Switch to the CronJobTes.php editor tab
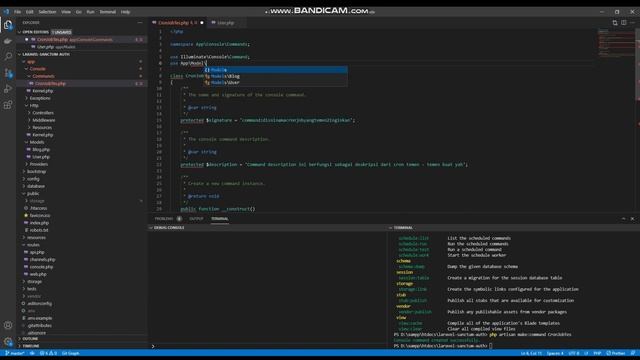The image size is (640, 360). [178, 23]
